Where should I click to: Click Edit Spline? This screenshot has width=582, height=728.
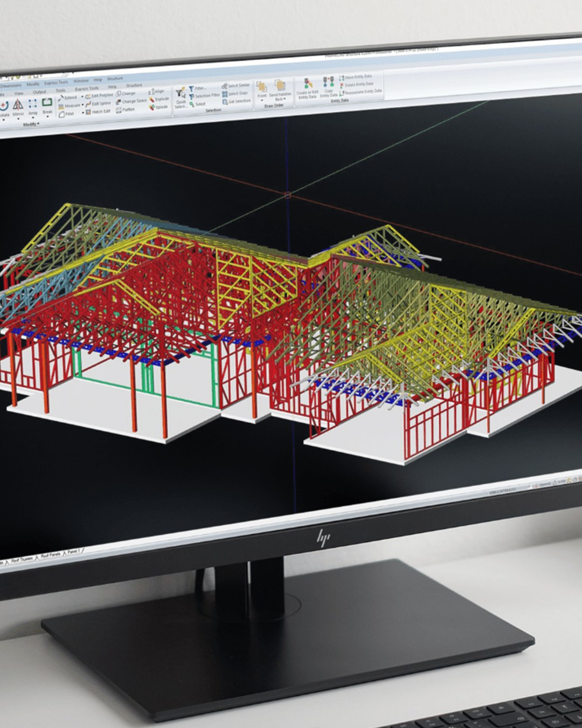coord(98,104)
